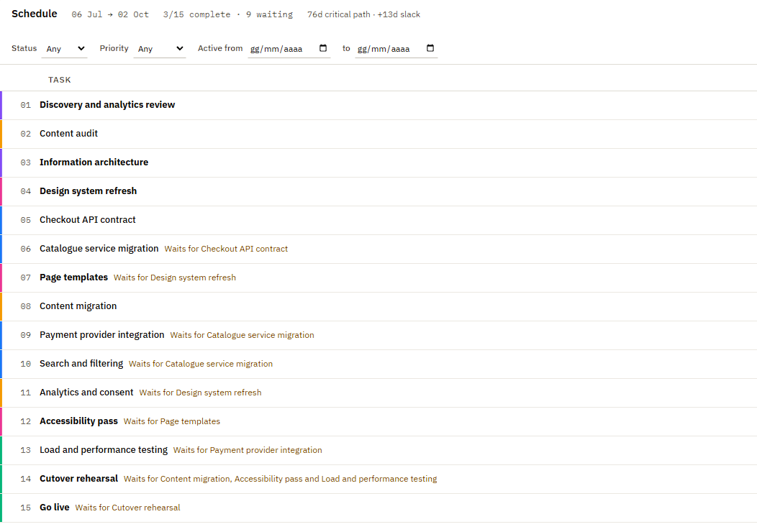Viewport: 757px width, 532px height.
Task: Click the '76d critical path · +13d slack' text
Action: [363, 14]
